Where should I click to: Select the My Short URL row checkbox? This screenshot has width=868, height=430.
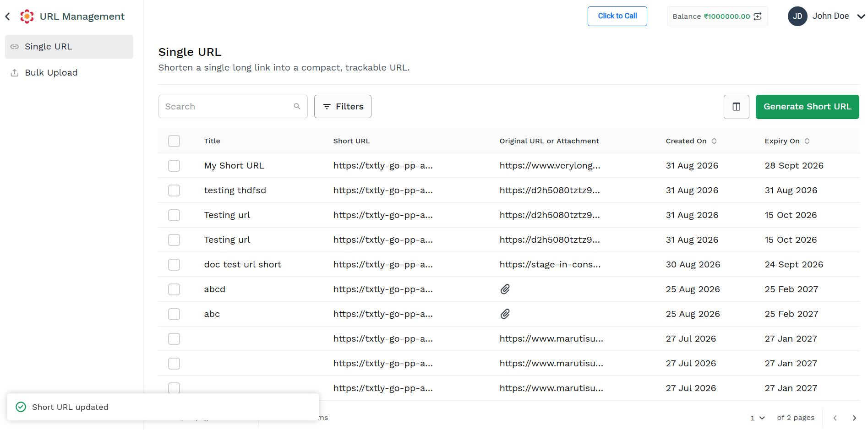(174, 166)
